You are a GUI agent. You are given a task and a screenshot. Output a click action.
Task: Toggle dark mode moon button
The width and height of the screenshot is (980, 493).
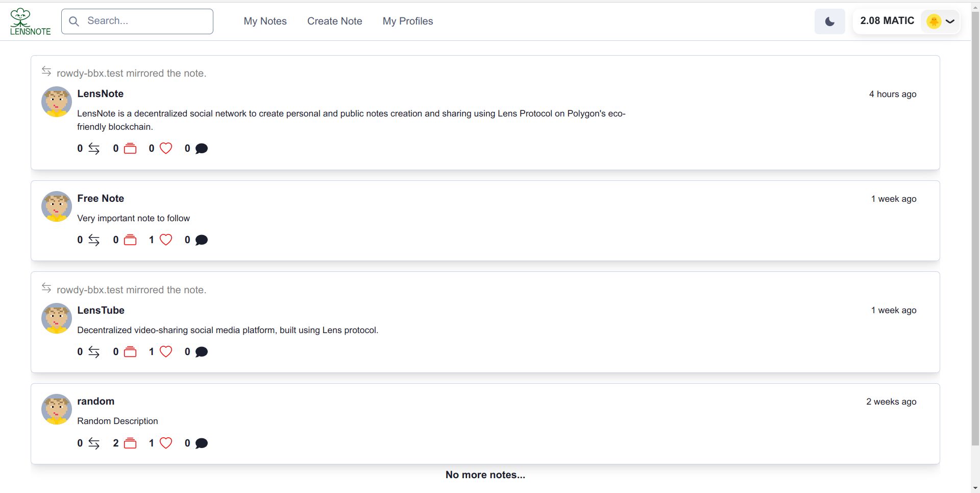(x=829, y=21)
